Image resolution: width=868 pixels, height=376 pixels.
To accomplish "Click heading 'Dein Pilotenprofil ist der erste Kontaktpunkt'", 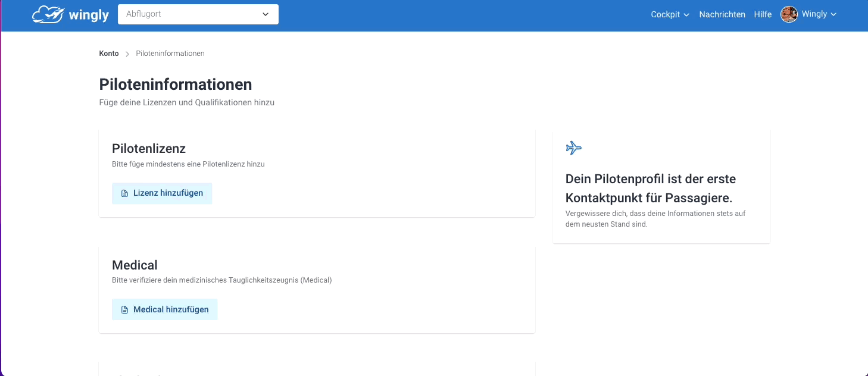I will click(x=651, y=189).
